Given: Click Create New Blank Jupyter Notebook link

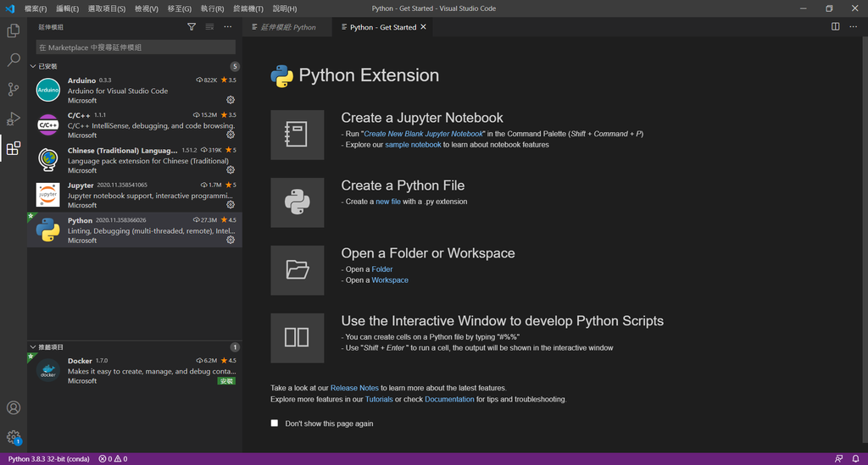Looking at the screenshot, I should (x=424, y=134).
